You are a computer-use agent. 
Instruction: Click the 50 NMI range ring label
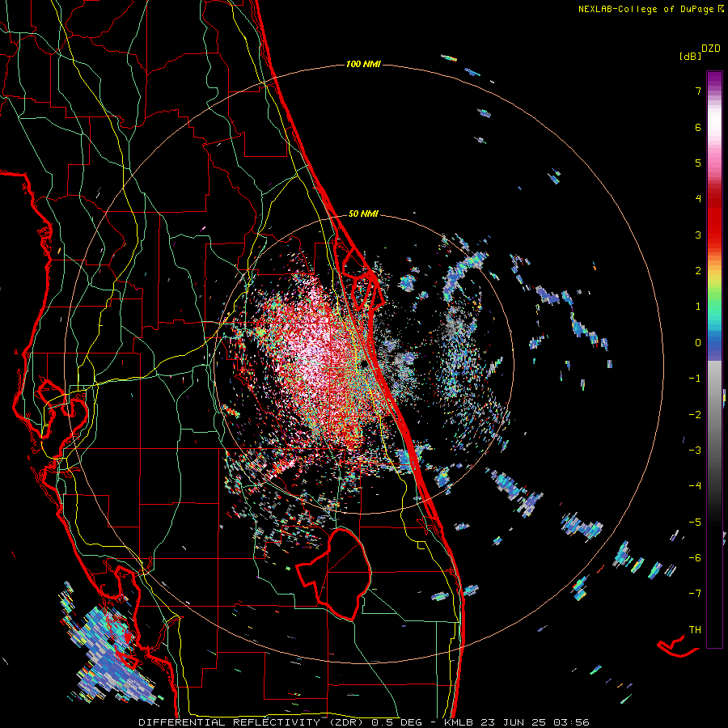[363, 214]
